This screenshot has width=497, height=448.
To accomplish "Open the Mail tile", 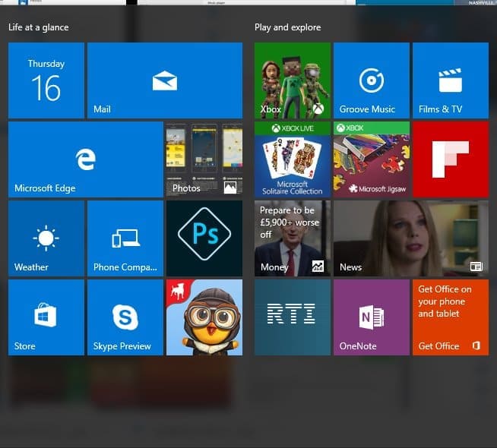I will pyautogui.click(x=165, y=80).
